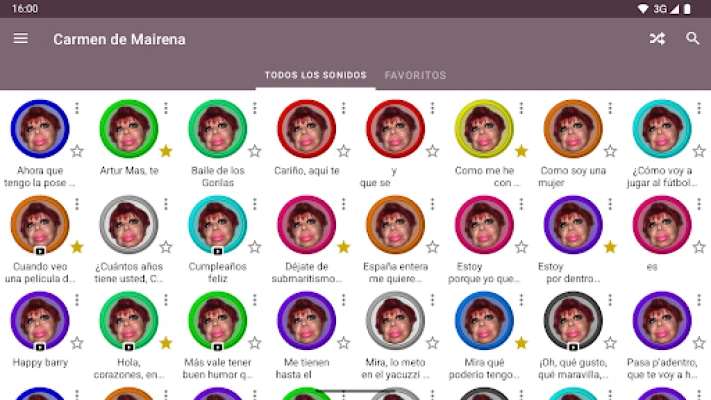Play the black '¡Oh, qué gusto' sound
Viewport: 711px width, 400px height.
pos(573,321)
